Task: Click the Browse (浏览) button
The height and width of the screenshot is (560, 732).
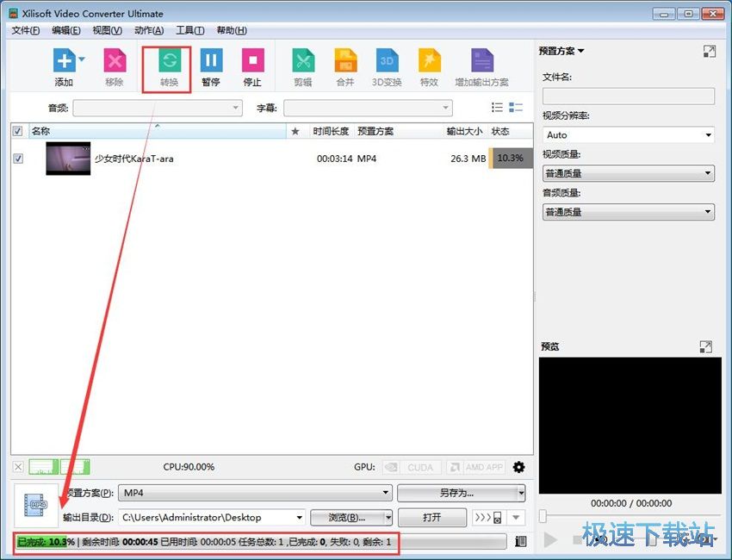Action: click(347, 518)
